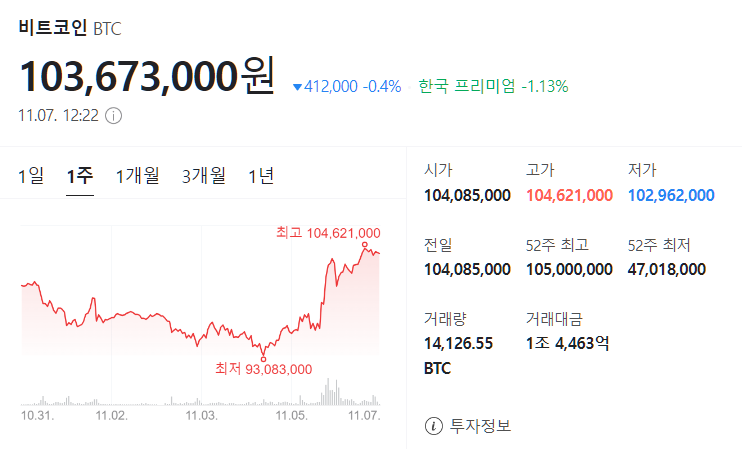Image resolution: width=742 pixels, height=449 pixels.
Task: Select the 1주 chart period tab
Action: coord(80,177)
